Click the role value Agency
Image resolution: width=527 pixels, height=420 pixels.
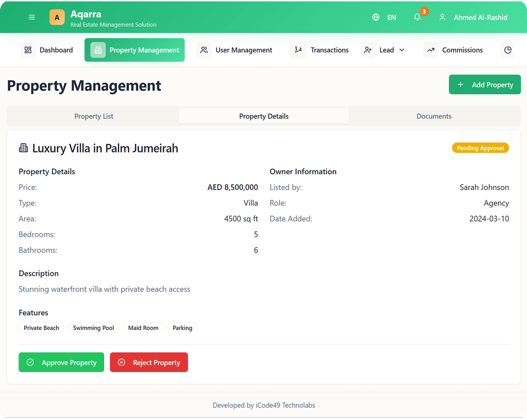pyautogui.click(x=496, y=203)
